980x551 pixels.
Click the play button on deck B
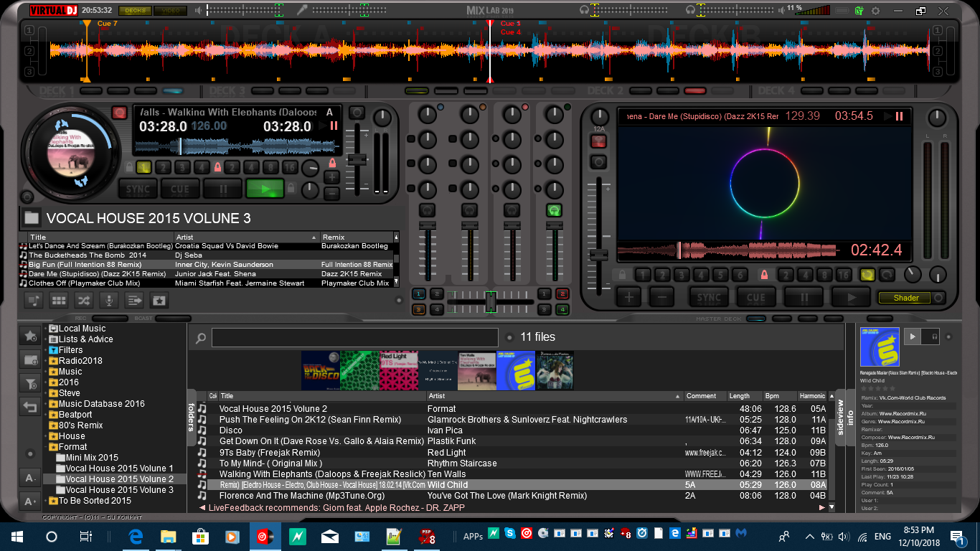(851, 297)
